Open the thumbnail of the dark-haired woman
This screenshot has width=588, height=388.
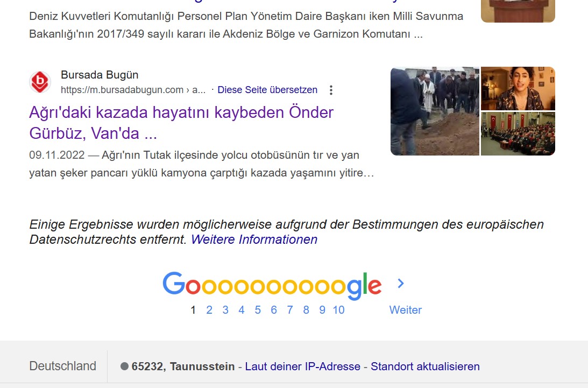(x=518, y=89)
